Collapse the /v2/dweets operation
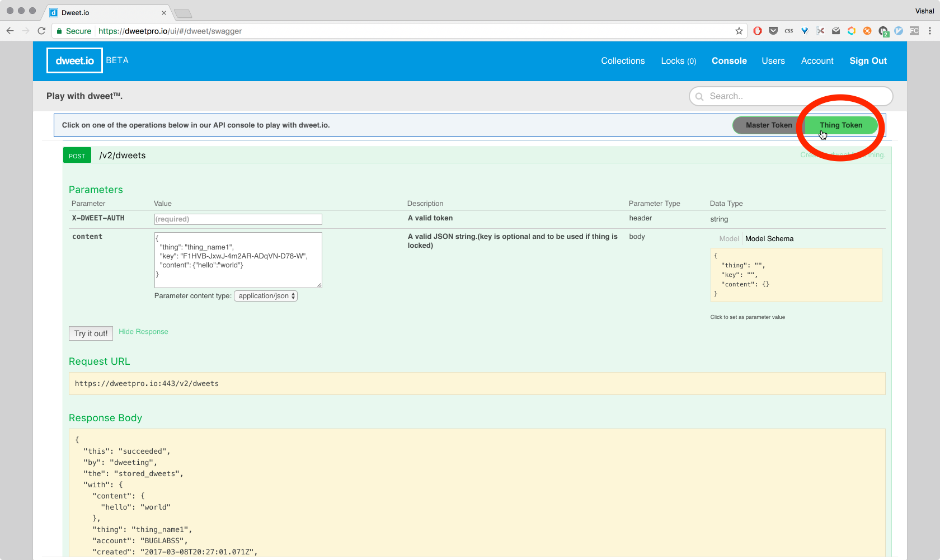Screen dimensions: 940x560 pos(123,156)
